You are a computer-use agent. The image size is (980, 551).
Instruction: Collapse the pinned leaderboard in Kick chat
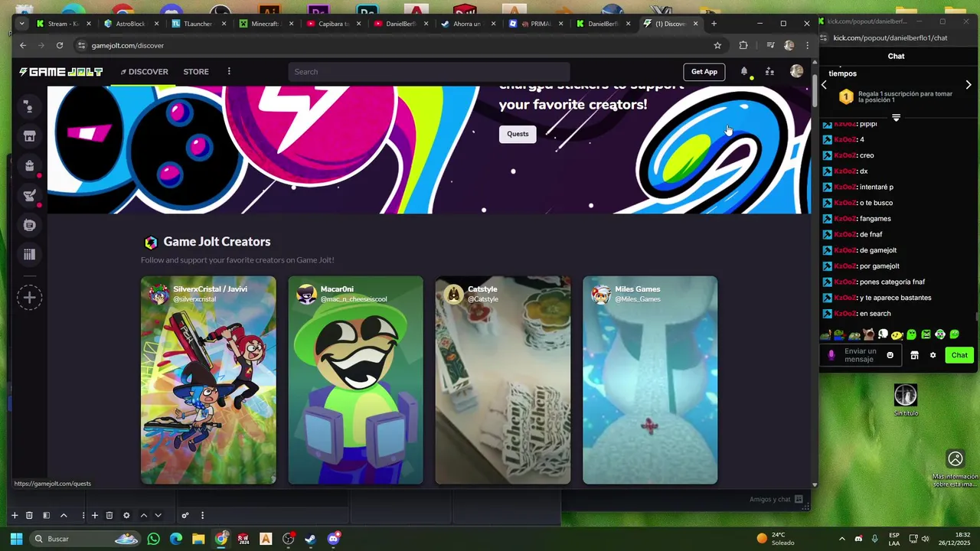(x=896, y=118)
